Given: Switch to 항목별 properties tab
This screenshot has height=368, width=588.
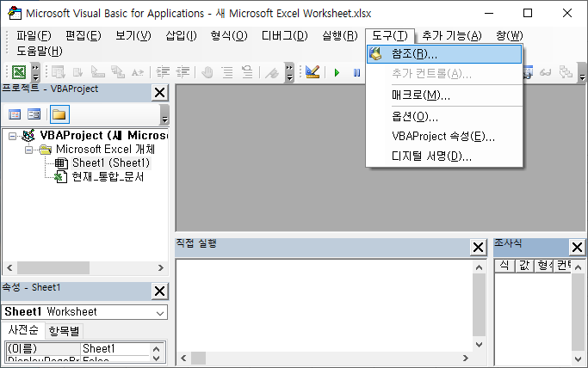Looking at the screenshot, I should [x=64, y=331].
